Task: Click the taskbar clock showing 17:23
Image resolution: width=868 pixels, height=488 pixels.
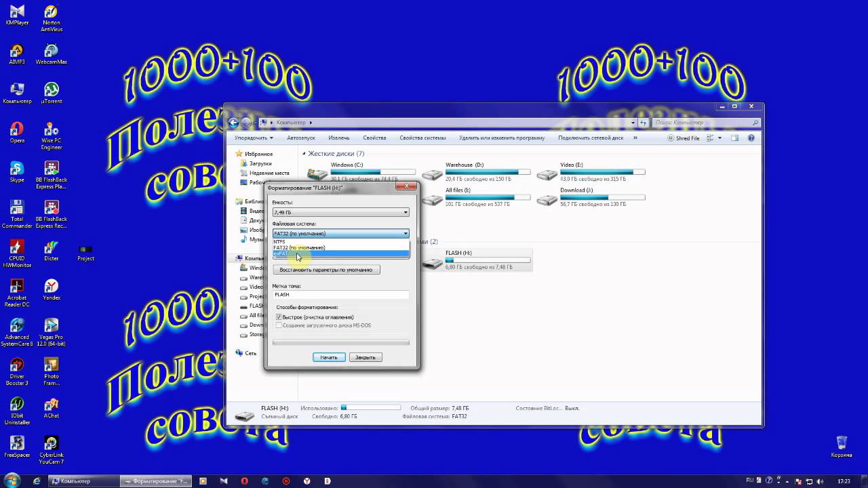Action: [x=844, y=481]
